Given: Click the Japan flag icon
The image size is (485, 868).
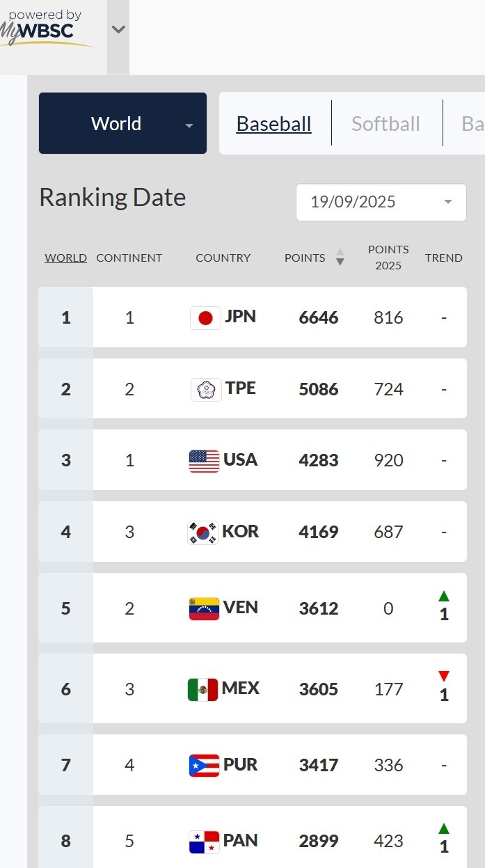Looking at the screenshot, I should [205, 318].
